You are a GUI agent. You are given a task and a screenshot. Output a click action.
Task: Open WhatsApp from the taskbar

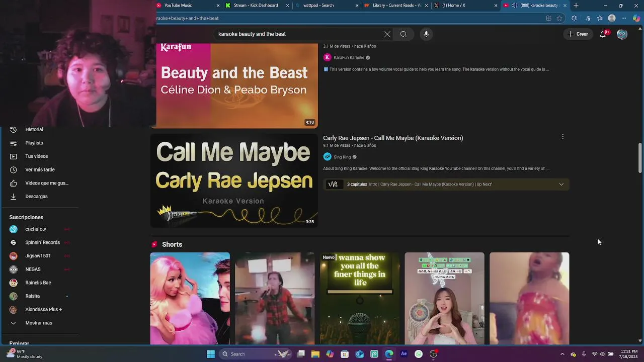[419, 354]
